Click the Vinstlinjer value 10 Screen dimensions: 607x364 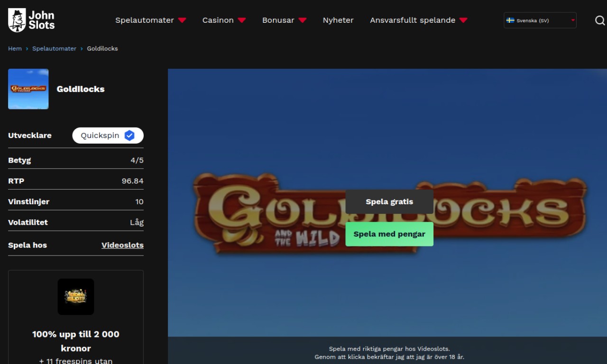coord(139,202)
